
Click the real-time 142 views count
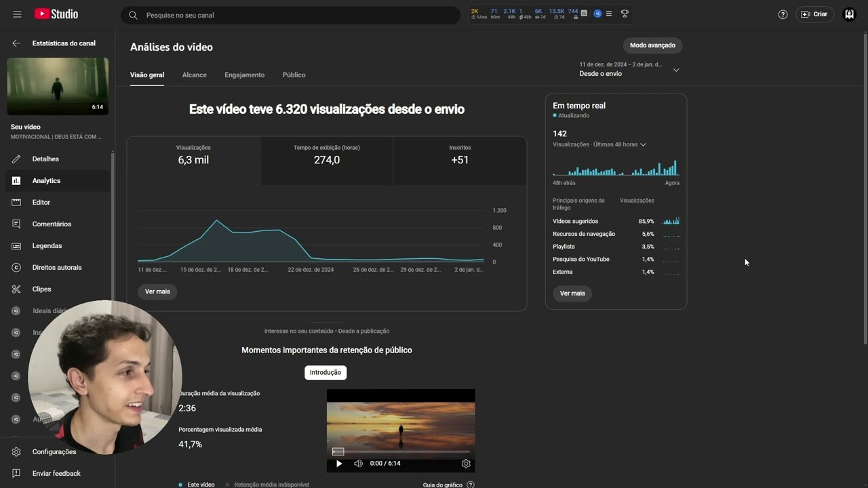pos(560,134)
